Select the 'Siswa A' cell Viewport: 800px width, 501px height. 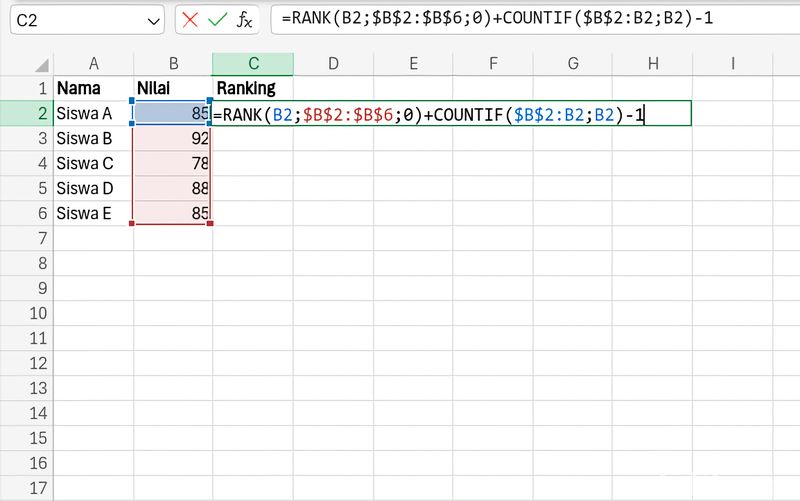[93, 113]
